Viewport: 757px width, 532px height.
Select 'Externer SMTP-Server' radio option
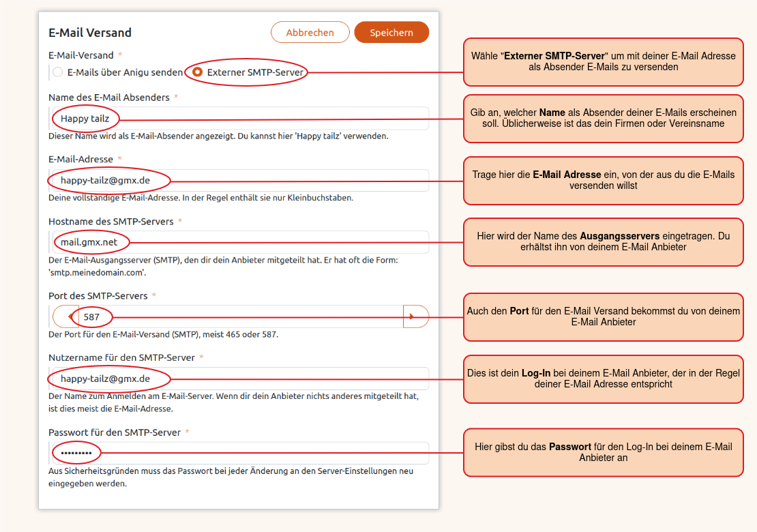198,72
